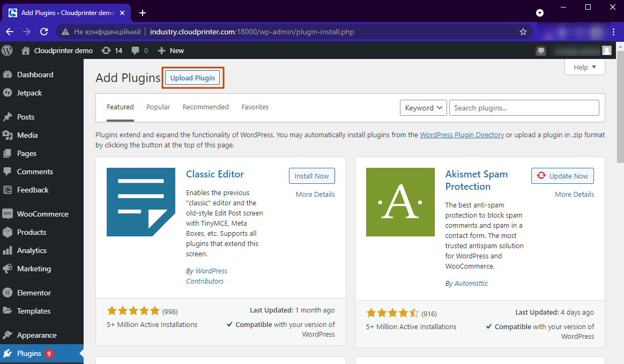Click the Marketing megaphone icon
624x364 pixels.
[8, 269]
